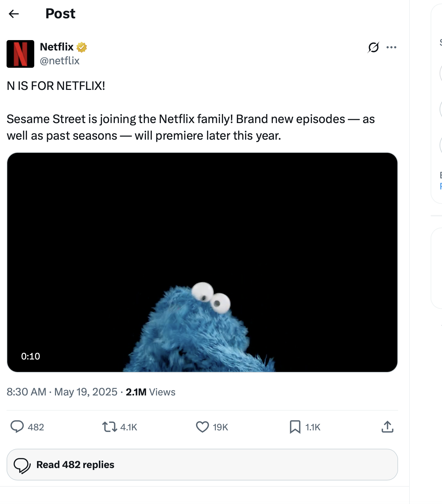Image resolution: width=442 pixels, height=504 pixels.
Task: Click the 2.1M Views count
Action: pos(150,392)
